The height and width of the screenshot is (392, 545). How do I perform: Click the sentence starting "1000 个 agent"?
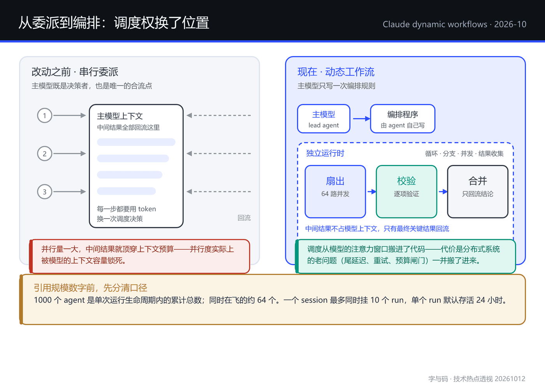tap(271, 300)
